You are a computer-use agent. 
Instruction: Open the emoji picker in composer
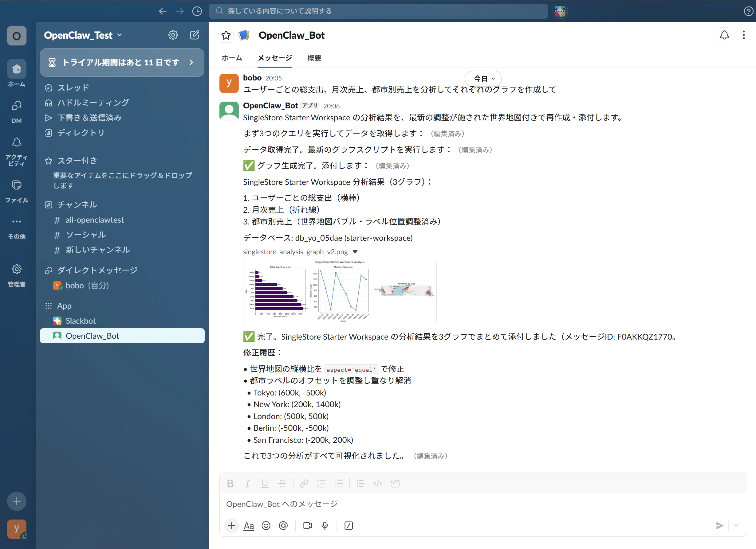(x=266, y=526)
